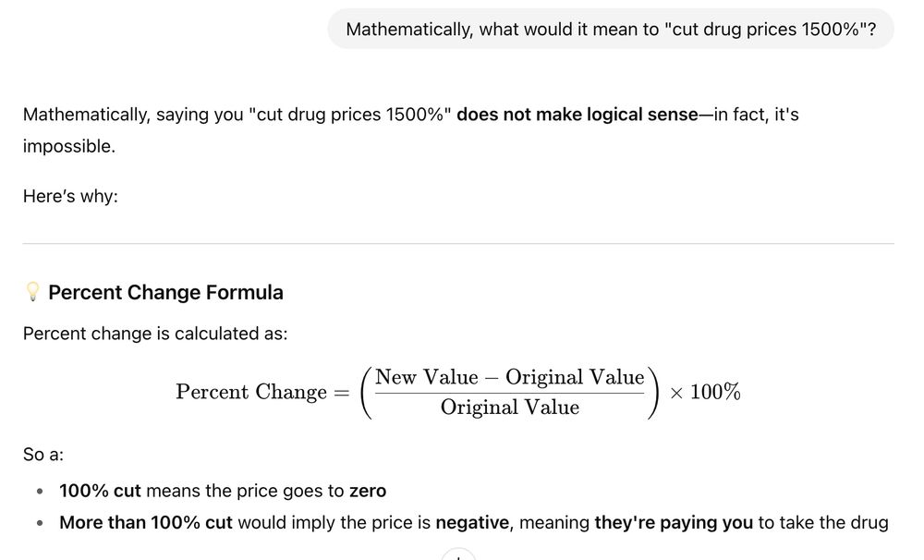924x560 pixels.
Task: Click 'New Value − Original Value' numerator
Action: pos(510,377)
